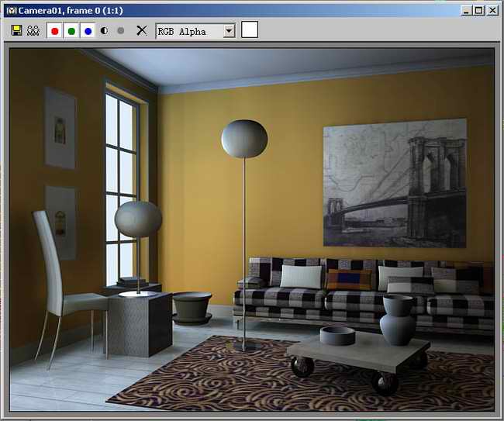Open the window system menu icon
Image resolution: width=504 pixels, height=421 pixels.
tap(12, 11)
